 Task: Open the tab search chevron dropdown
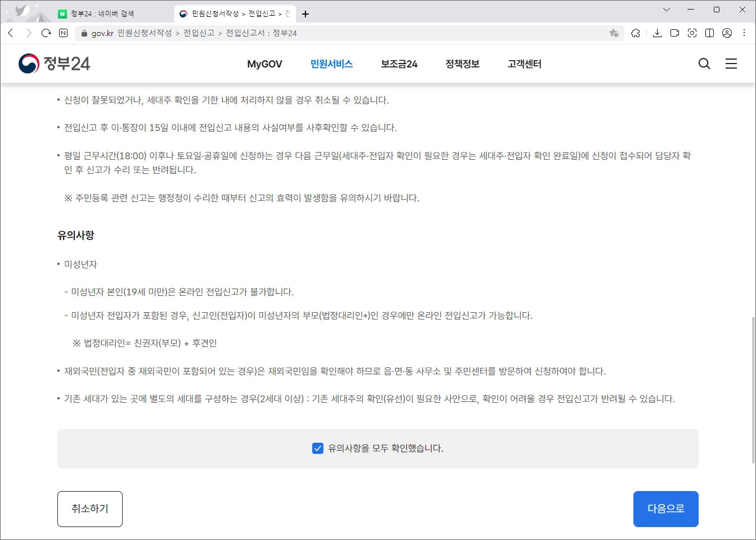pyautogui.click(x=666, y=10)
